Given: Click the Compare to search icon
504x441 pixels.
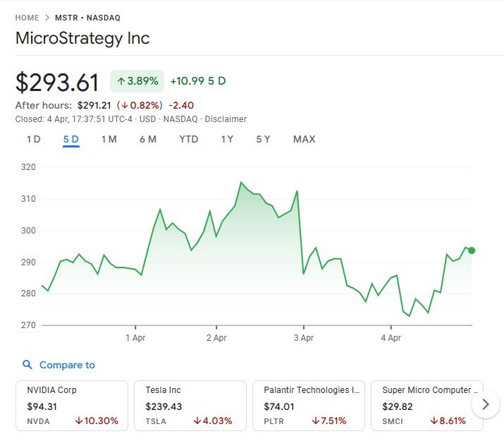Looking at the screenshot, I should [27, 365].
